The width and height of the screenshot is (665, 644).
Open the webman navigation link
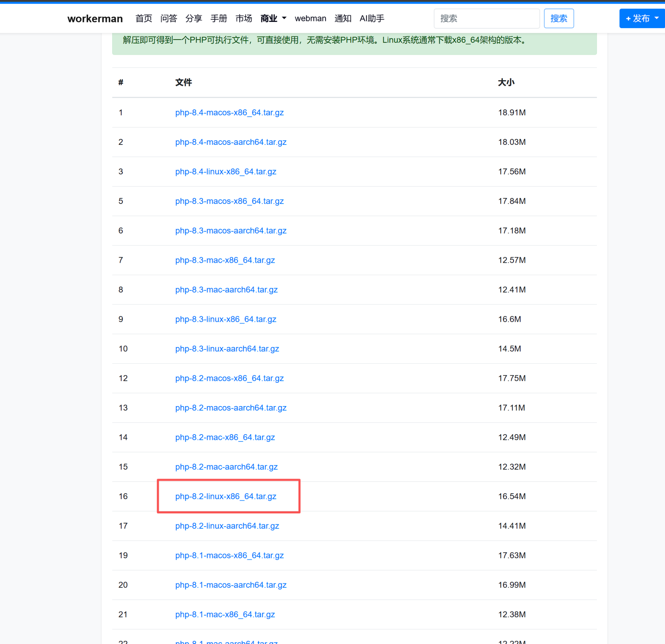pyautogui.click(x=310, y=18)
